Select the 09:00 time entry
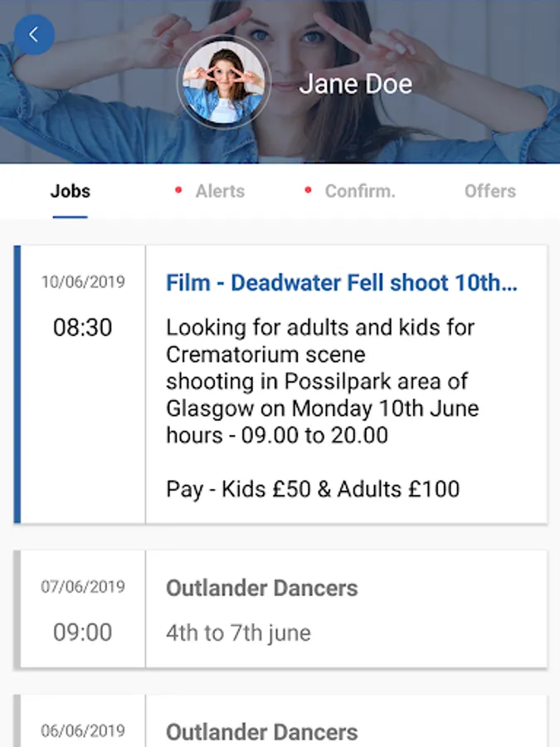Image resolution: width=560 pixels, height=747 pixels. click(82, 632)
